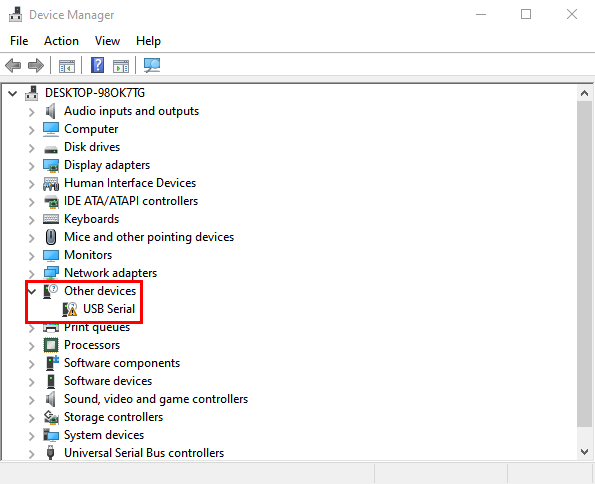
Task: Expand Universal Serial Bus controllers
Action: pos(31,454)
